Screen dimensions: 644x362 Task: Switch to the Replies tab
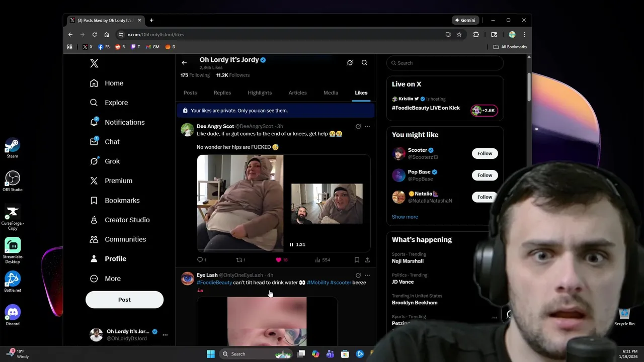[222, 93]
